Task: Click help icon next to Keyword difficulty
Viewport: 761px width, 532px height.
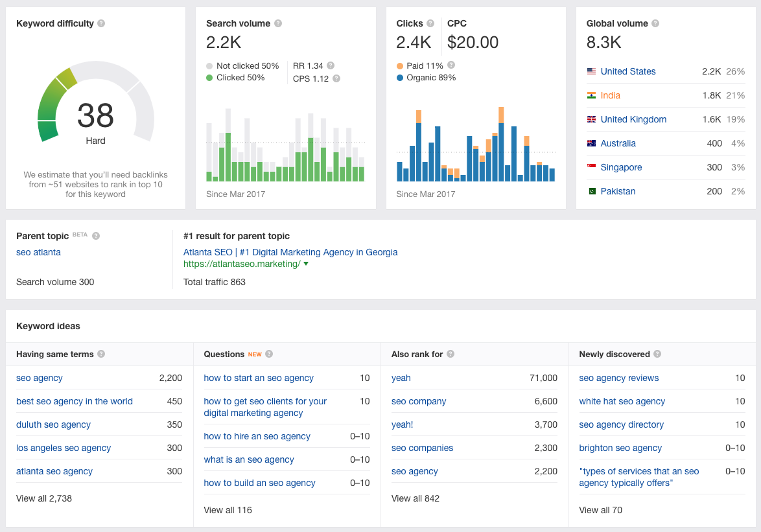Action: [x=101, y=23]
